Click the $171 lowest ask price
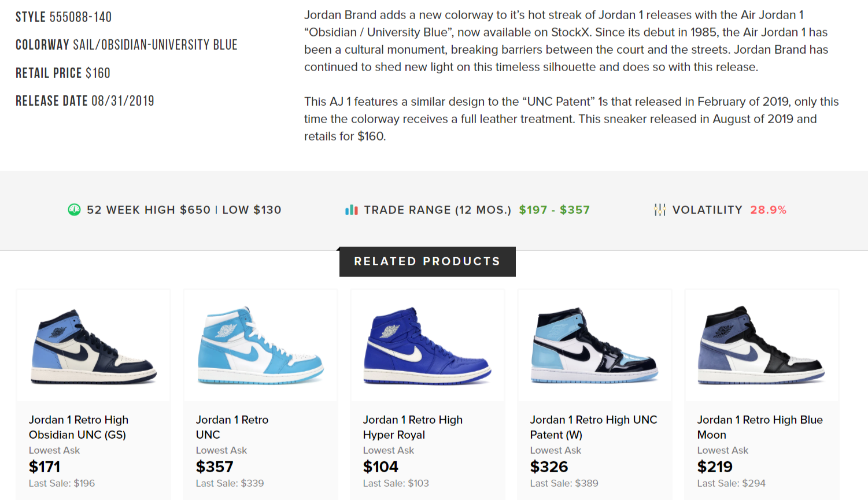The height and width of the screenshot is (500, 868). [45, 466]
